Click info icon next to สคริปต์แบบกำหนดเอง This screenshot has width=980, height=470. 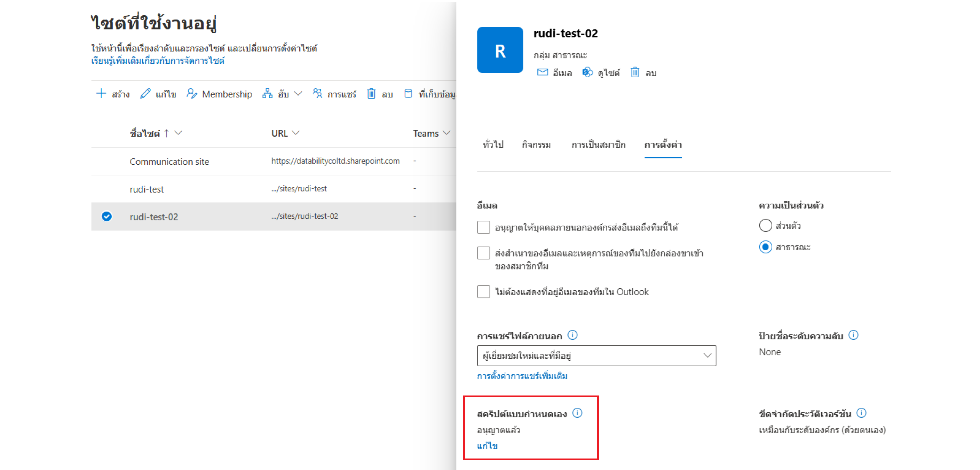577,413
